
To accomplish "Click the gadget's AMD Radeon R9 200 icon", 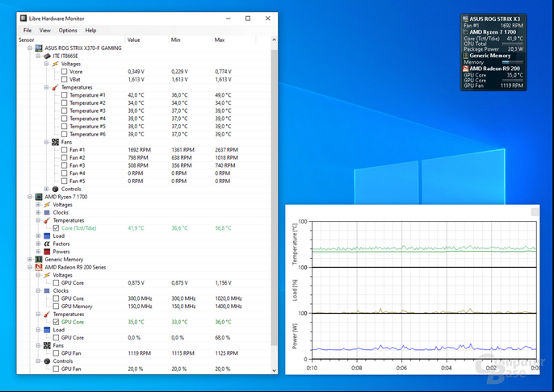I will (466, 69).
